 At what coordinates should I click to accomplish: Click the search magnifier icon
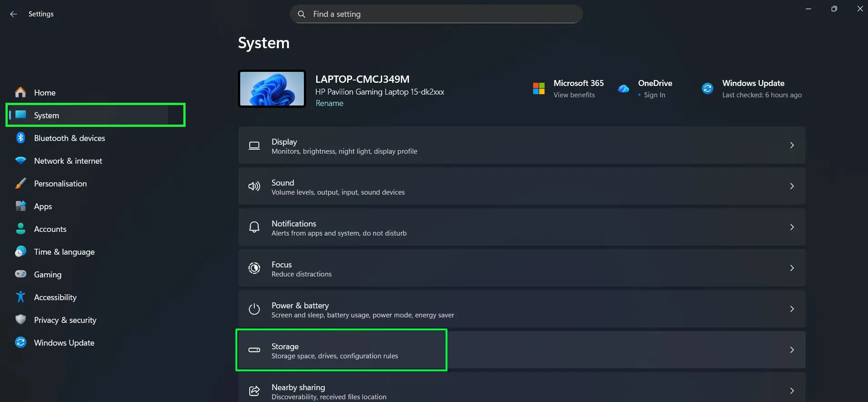301,14
